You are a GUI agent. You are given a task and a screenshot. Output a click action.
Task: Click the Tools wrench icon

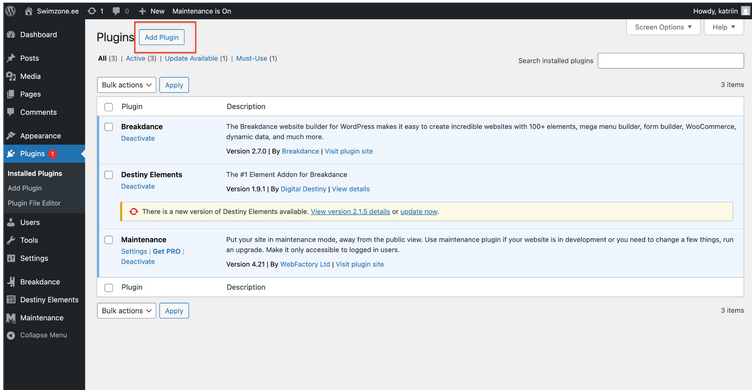coord(11,240)
